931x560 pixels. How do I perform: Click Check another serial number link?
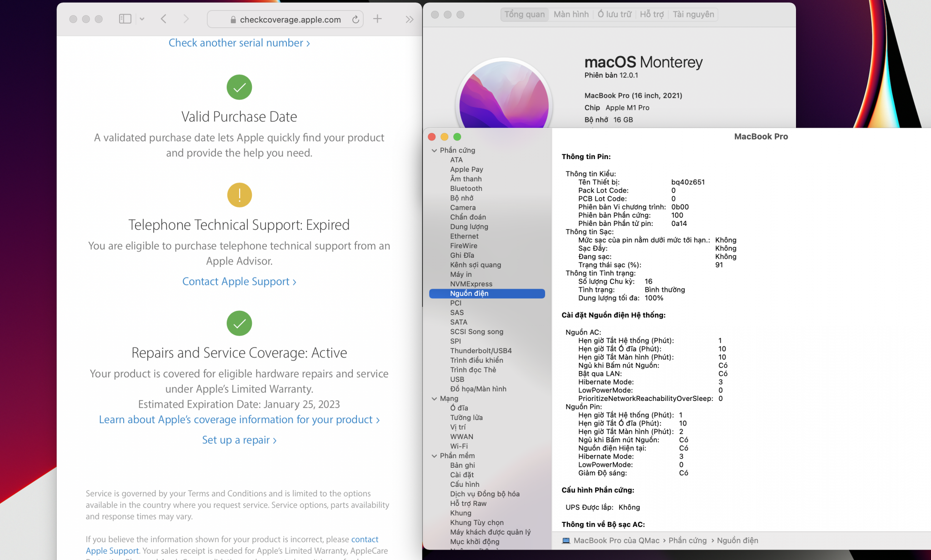(x=239, y=43)
